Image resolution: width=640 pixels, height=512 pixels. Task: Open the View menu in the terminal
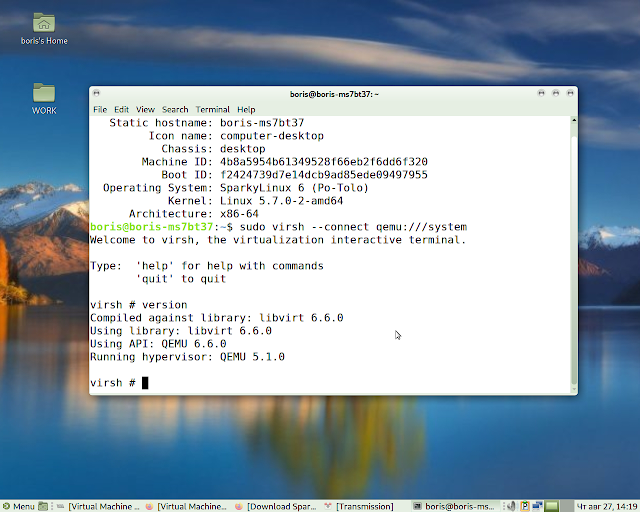(x=145, y=109)
